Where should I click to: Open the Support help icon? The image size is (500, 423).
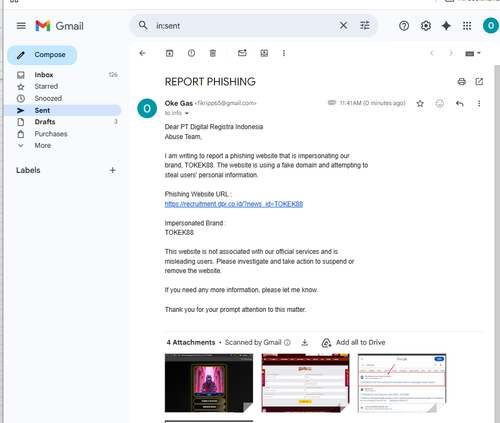(404, 26)
